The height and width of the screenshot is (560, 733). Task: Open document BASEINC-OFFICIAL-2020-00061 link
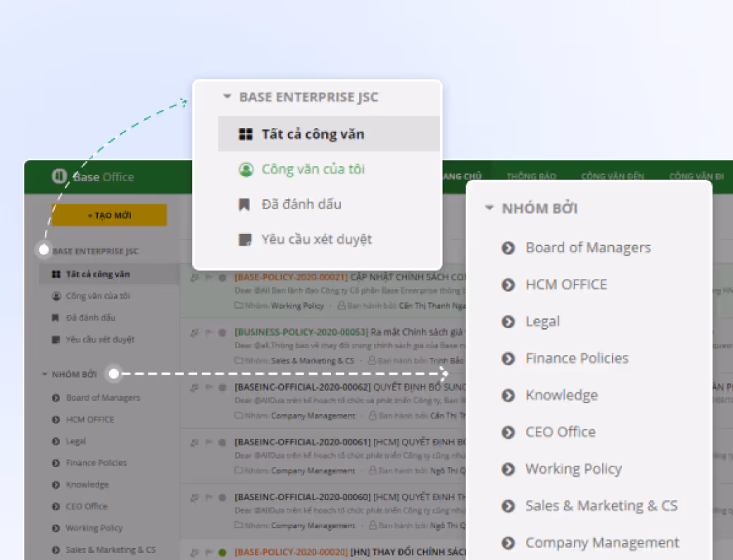point(303,442)
